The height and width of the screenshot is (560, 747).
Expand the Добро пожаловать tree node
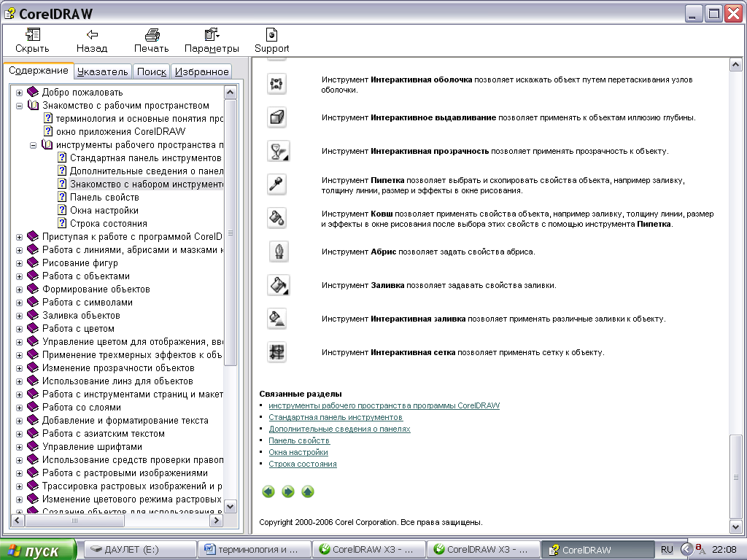coord(19,93)
